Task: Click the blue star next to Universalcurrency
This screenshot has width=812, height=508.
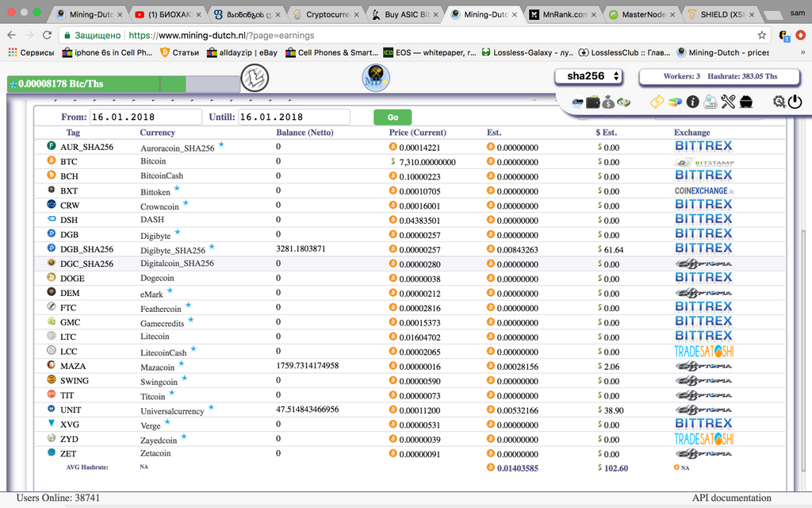Action: tap(211, 407)
